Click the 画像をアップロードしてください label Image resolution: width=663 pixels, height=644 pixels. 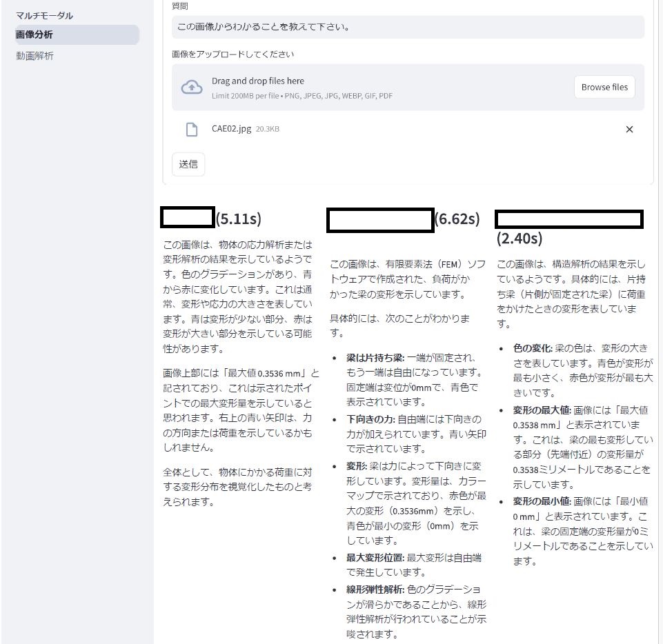pyautogui.click(x=232, y=54)
